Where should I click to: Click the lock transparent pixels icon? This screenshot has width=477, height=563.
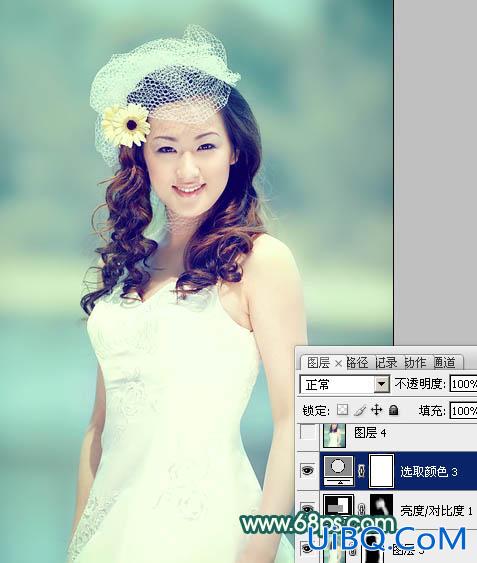pos(342,410)
